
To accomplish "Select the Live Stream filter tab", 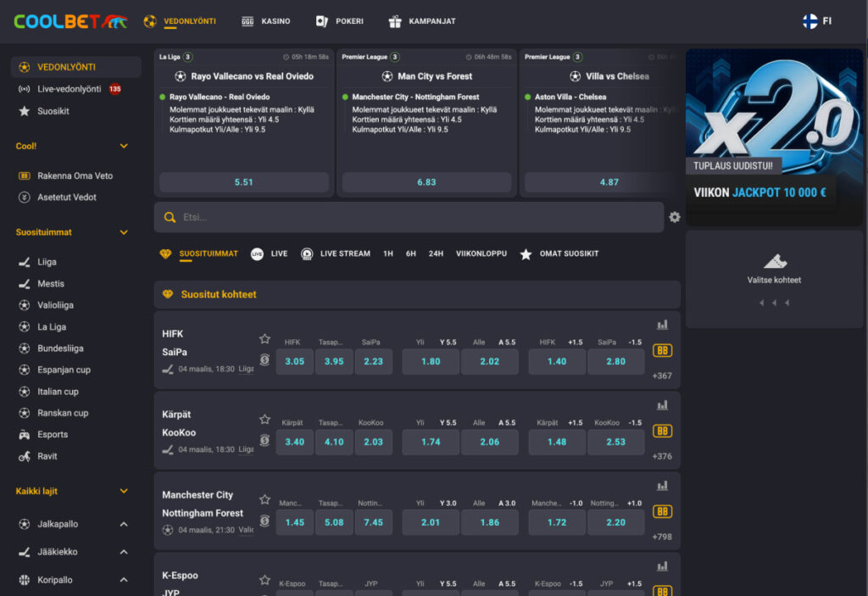I will coord(336,253).
